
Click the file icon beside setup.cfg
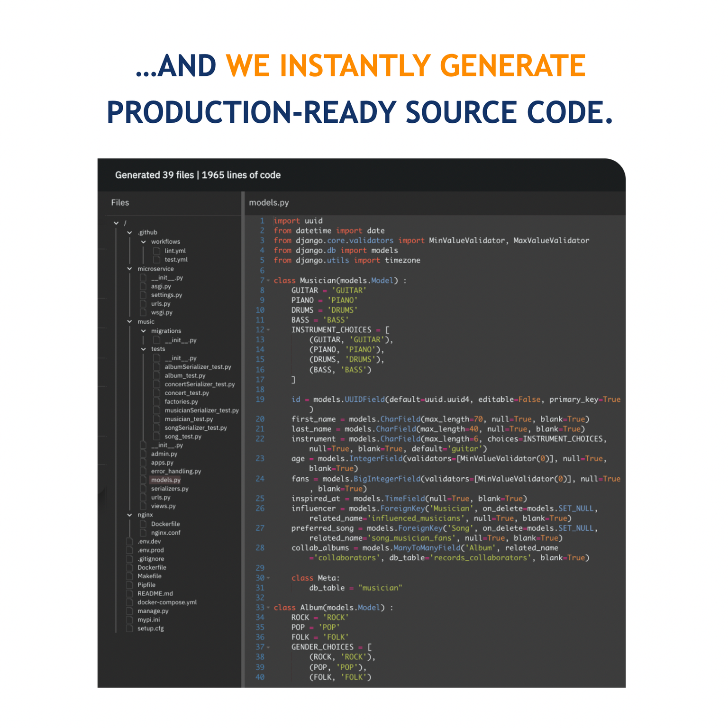coord(129,628)
